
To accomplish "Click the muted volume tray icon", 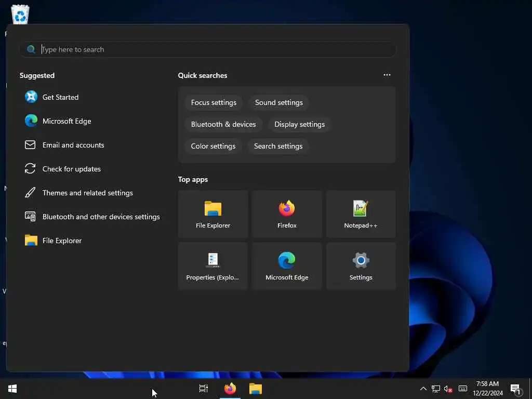I will [448, 389].
